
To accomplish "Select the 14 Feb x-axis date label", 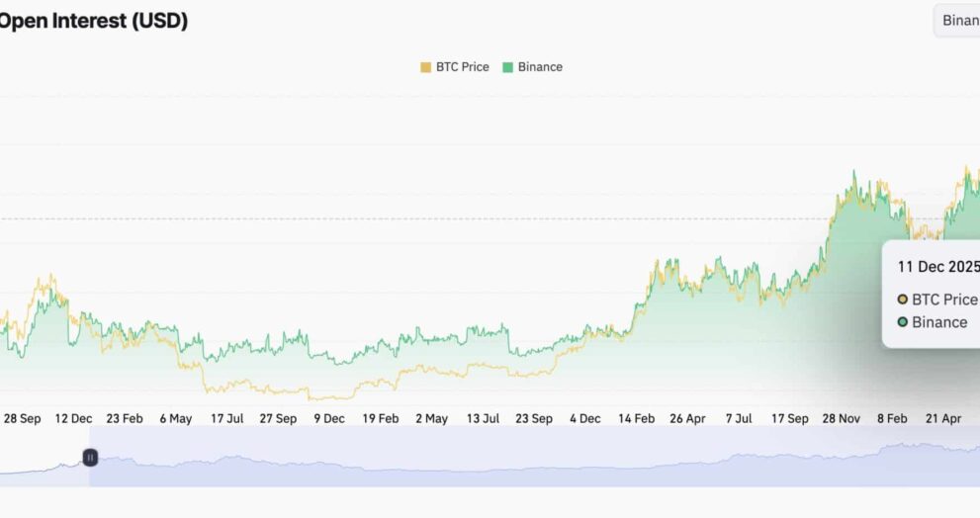I will tap(637, 418).
